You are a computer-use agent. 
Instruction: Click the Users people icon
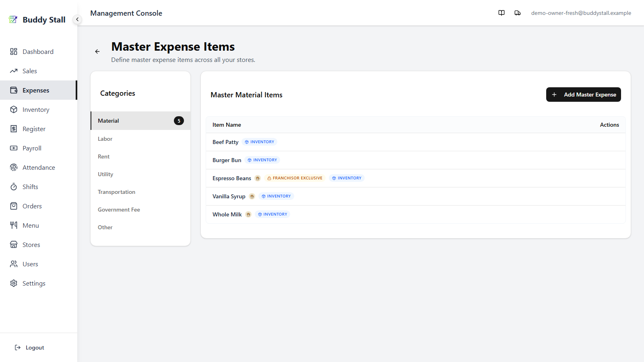pyautogui.click(x=14, y=264)
